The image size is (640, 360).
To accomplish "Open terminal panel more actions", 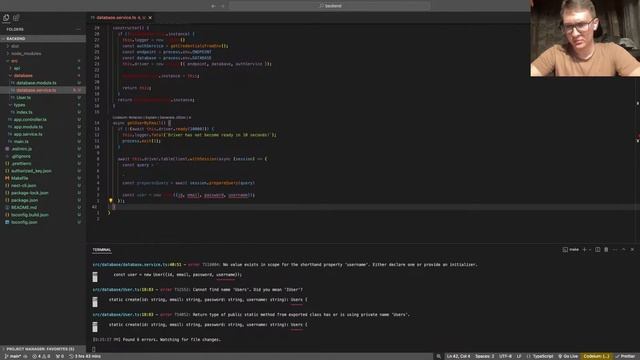I will click(x=615, y=249).
